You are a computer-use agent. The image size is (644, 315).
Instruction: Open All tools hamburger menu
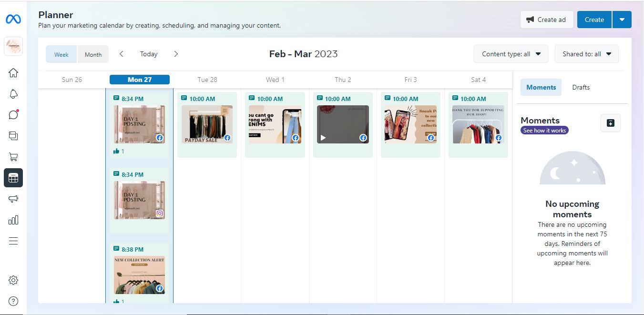[13, 241]
